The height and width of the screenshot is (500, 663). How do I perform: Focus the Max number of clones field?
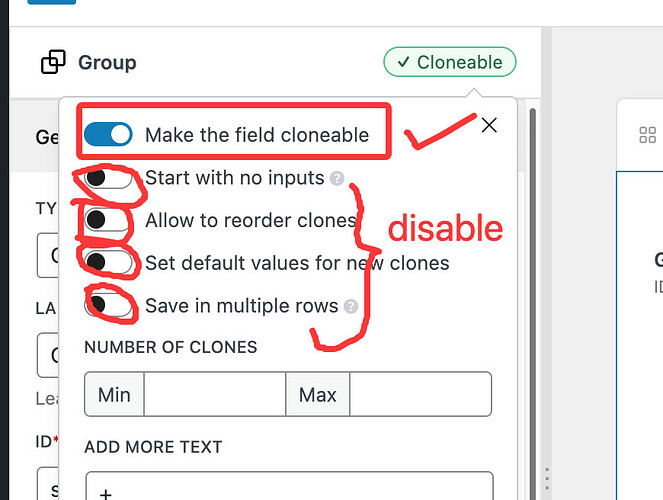point(420,394)
